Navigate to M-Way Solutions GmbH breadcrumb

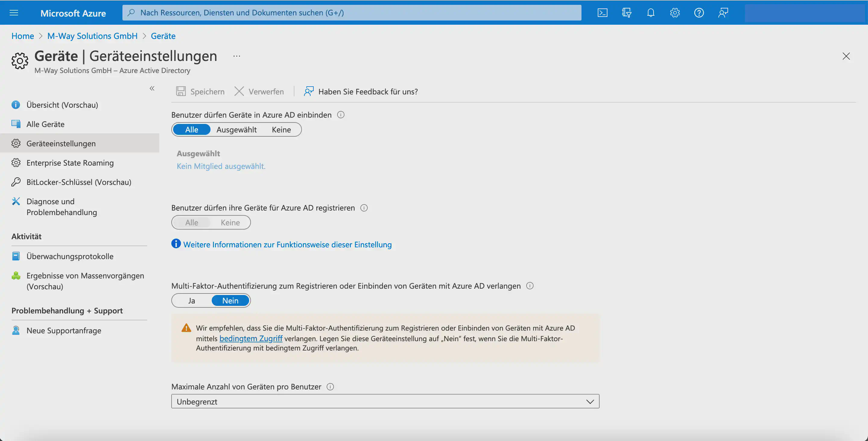92,36
